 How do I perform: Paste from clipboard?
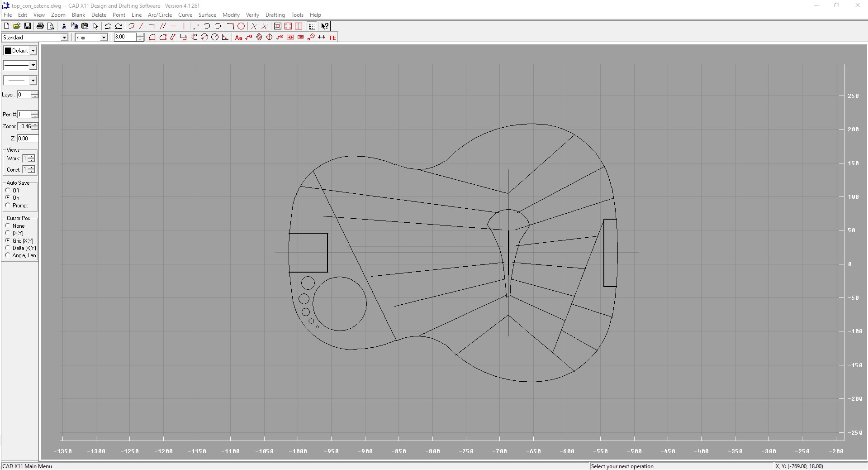pyautogui.click(x=85, y=26)
